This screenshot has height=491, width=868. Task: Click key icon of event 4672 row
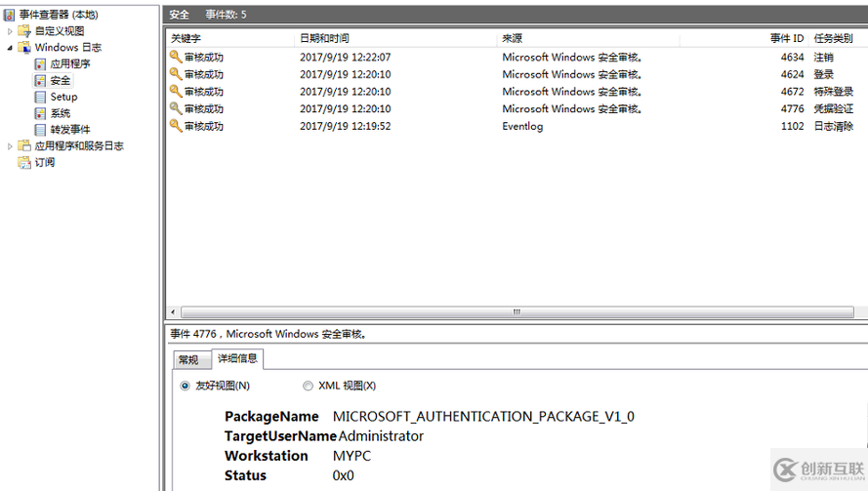click(x=176, y=91)
